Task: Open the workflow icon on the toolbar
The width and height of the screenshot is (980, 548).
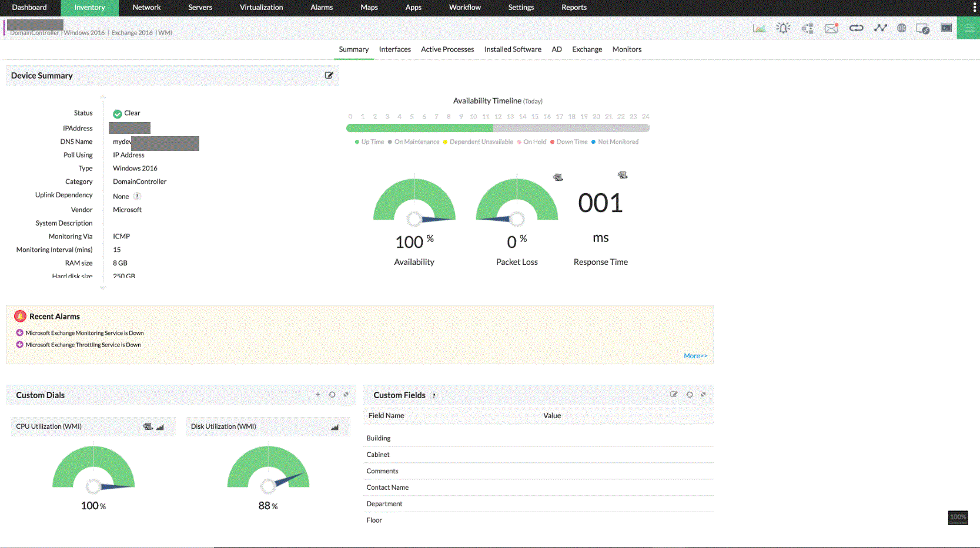Action: 807,28
